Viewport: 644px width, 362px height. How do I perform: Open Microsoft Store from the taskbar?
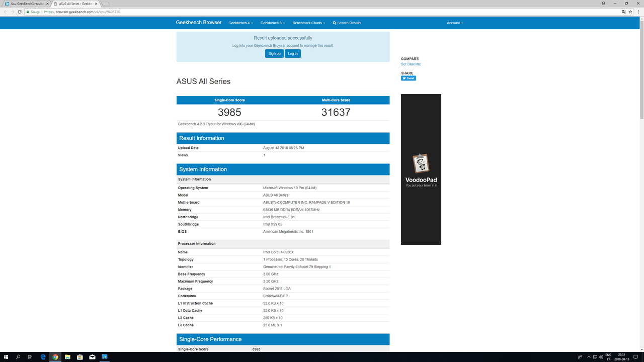80,357
